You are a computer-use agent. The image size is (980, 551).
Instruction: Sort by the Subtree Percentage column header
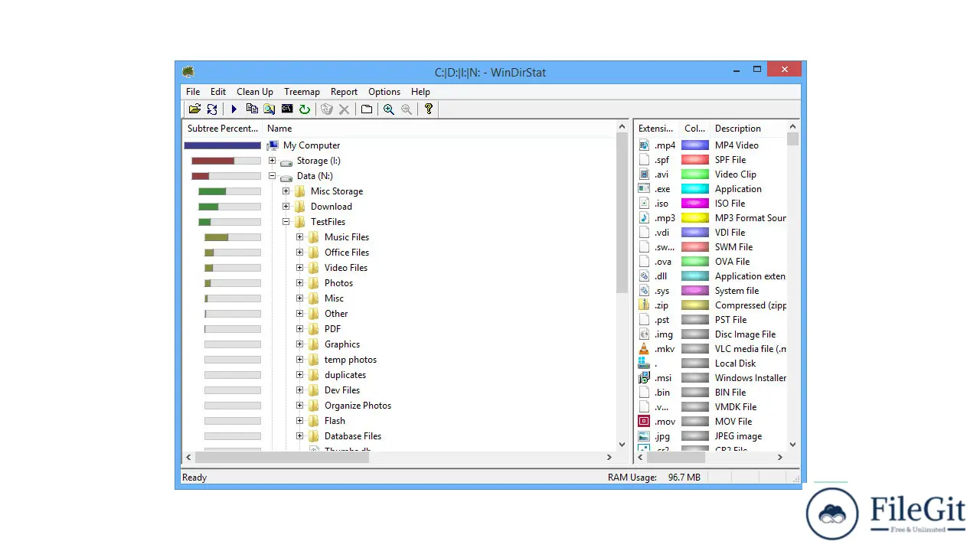click(223, 129)
